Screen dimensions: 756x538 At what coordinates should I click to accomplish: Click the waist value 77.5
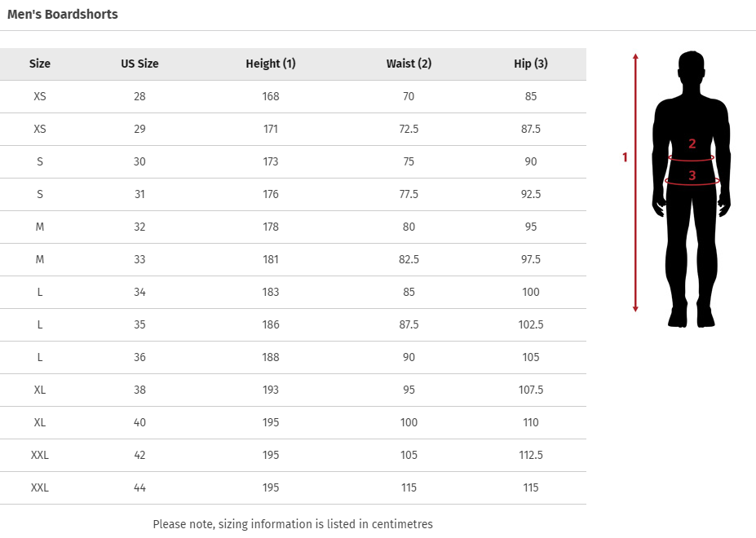click(x=409, y=194)
